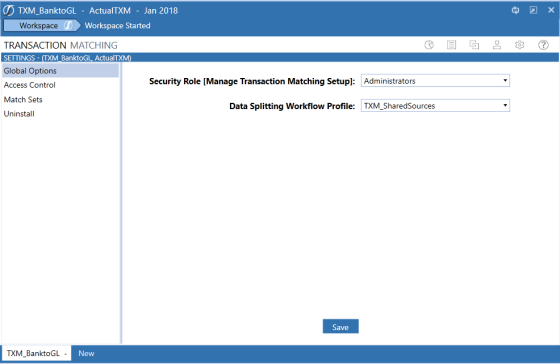
Task: Open the matches overlapping squares icon
Action: pos(474,45)
